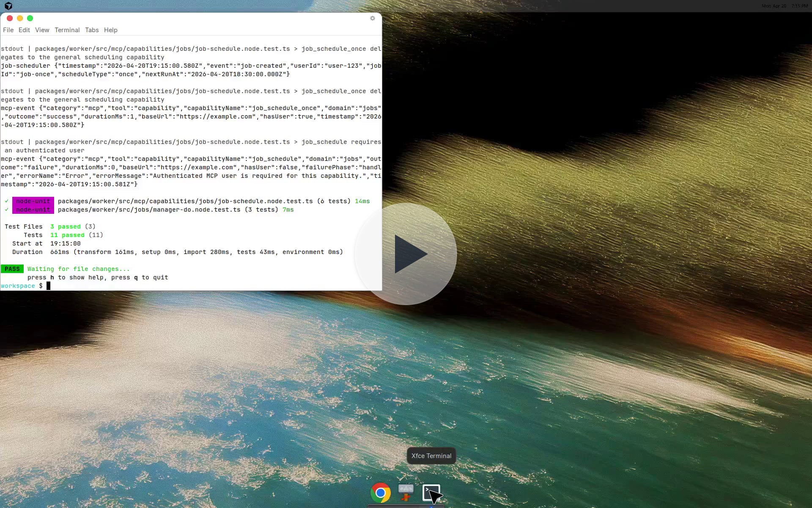812x508 pixels.
Task: Maximize the terminal with the green button
Action: pyautogui.click(x=30, y=18)
